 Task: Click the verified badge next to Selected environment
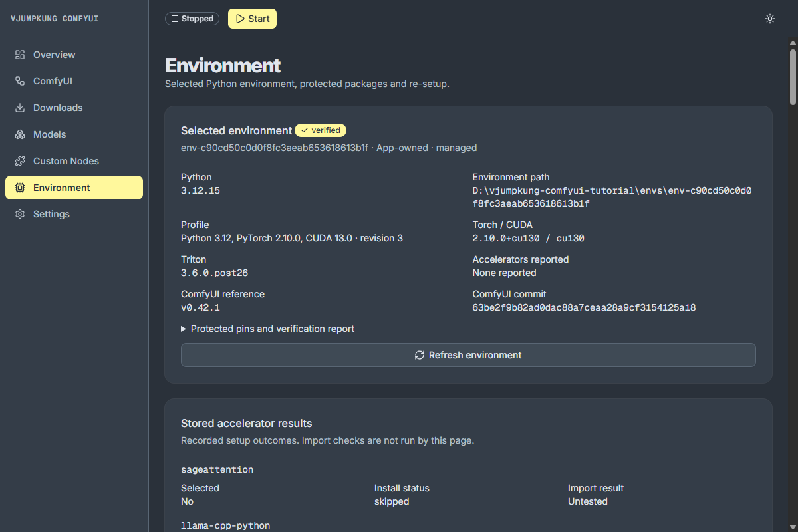pos(321,130)
